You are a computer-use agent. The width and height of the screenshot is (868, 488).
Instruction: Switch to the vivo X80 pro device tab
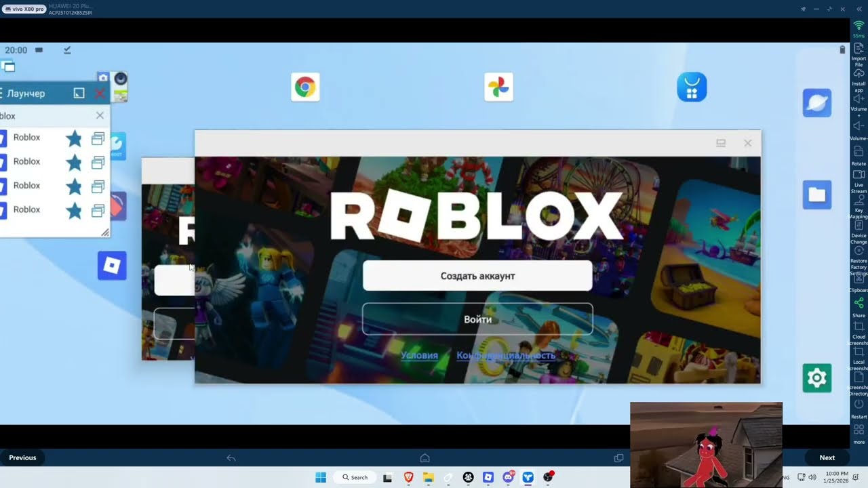(25, 9)
